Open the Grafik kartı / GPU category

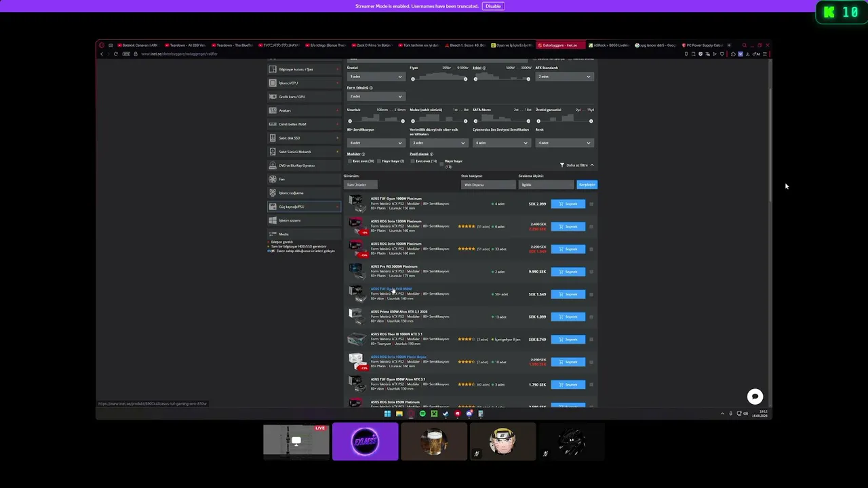point(304,97)
